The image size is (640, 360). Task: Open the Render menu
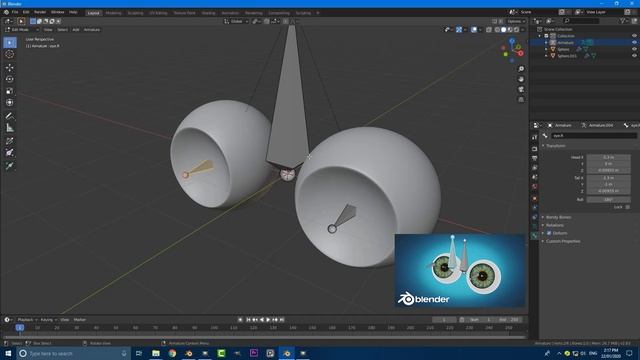click(x=40, y=12)
